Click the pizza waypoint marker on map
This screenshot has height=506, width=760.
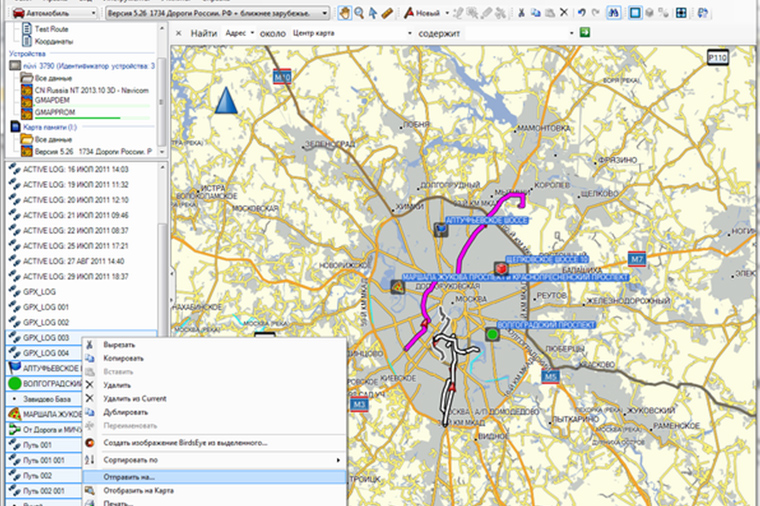pyautogui.click(x=398, y=286)
